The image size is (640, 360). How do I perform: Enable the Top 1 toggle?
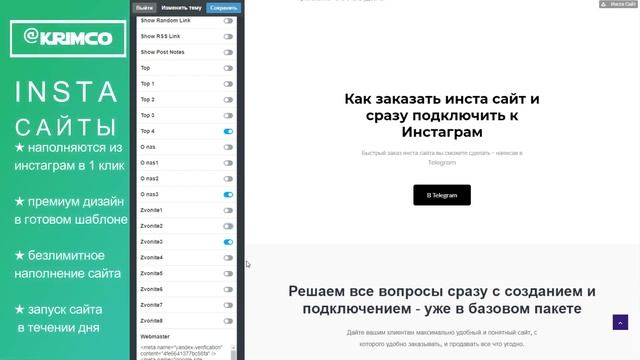tap(228, 84)
